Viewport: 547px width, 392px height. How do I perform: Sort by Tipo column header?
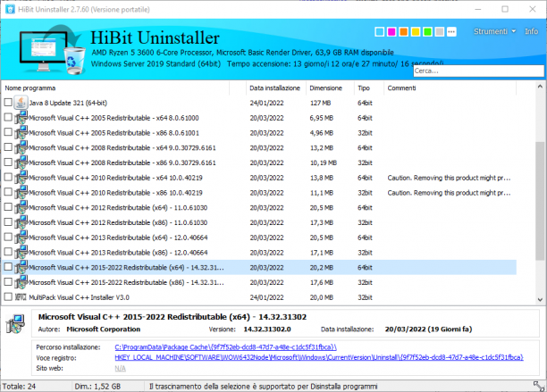pyautogui.click(x=369, y=88)
